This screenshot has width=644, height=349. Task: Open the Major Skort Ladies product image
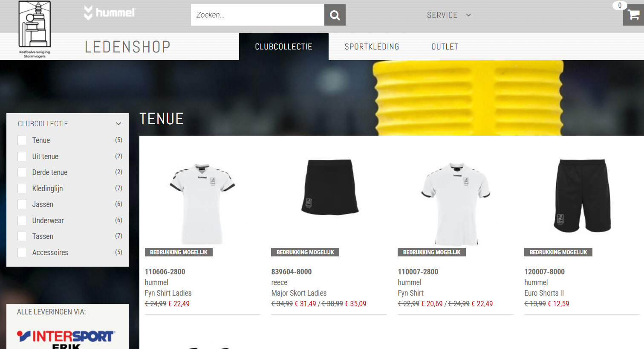tap(330, 187)
